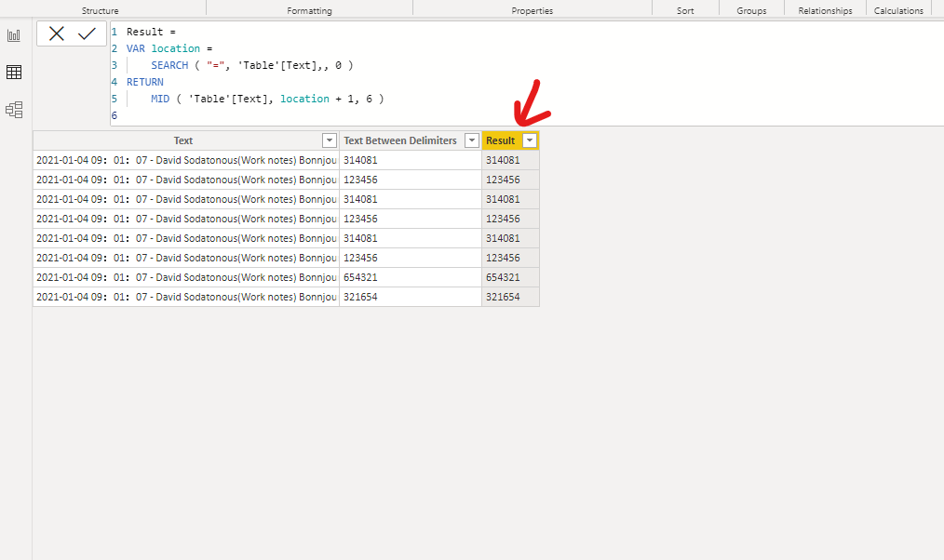Click the Sort ribbon group label

coord(685,11)
